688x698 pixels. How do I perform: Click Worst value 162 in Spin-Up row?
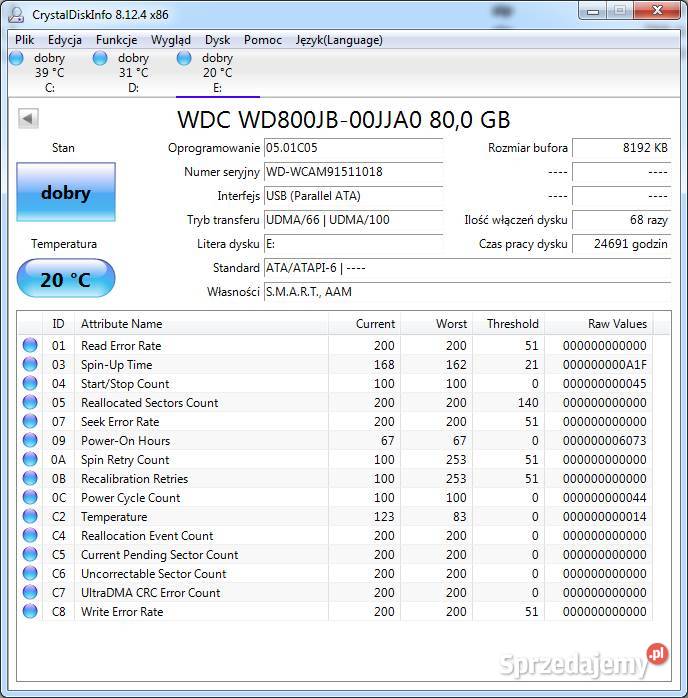click(456, 365)
